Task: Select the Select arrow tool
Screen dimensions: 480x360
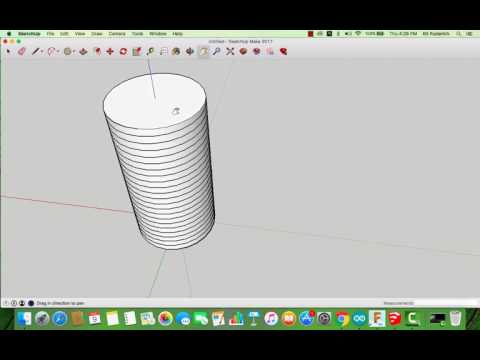Action: [8, 51]
